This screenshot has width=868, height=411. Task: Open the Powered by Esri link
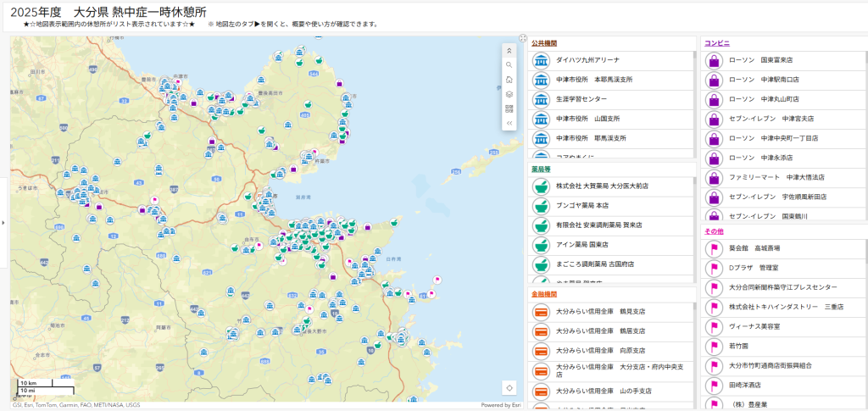501,405
